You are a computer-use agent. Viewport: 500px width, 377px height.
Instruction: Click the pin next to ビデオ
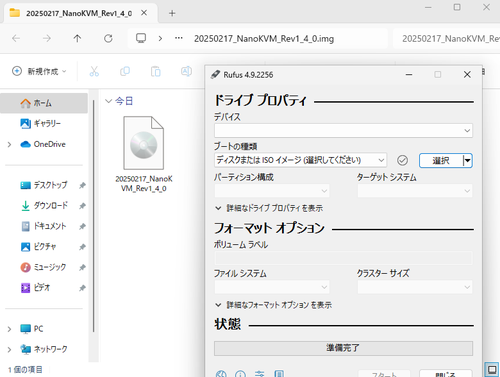pos(82,288)
